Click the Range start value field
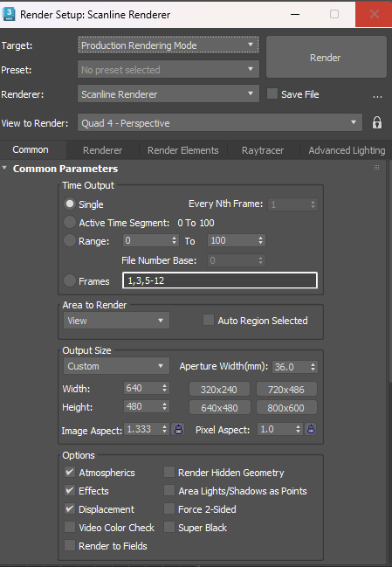Viewport: 392px width, 567px height. tap(147, 240)
